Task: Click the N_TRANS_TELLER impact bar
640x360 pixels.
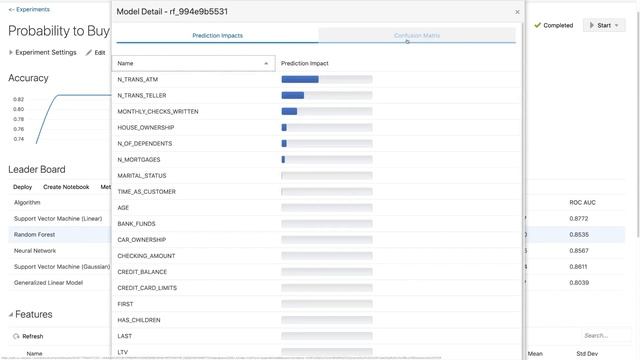Action: tap(327, 95)
